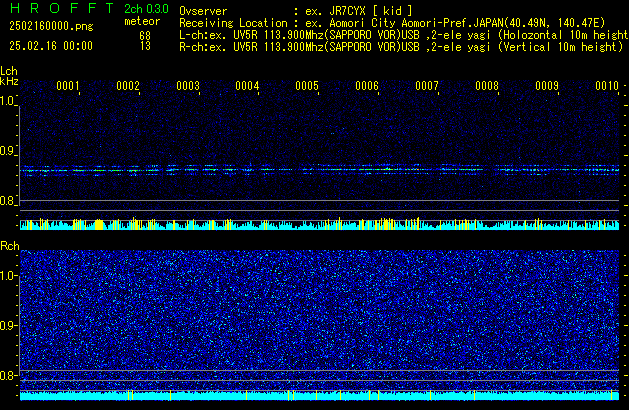
Task: Click the Lch 0.9 kHz axis label
Action: pyautogui.click(x=7, y=151)
